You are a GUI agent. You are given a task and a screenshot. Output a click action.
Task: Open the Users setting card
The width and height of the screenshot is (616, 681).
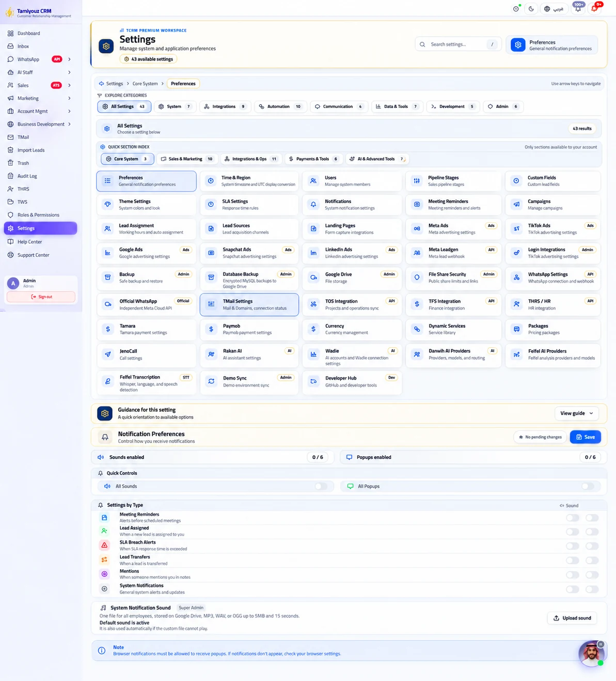[x=352, y=181]
